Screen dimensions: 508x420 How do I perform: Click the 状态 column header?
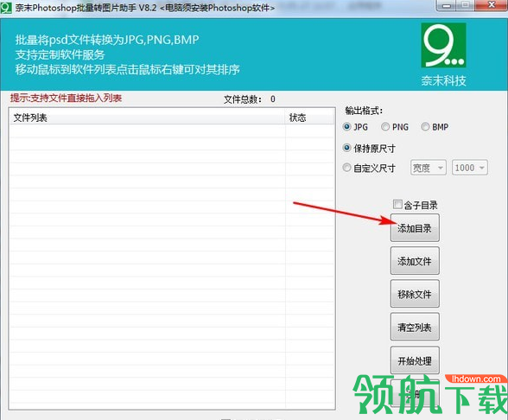tap(309, 118)
